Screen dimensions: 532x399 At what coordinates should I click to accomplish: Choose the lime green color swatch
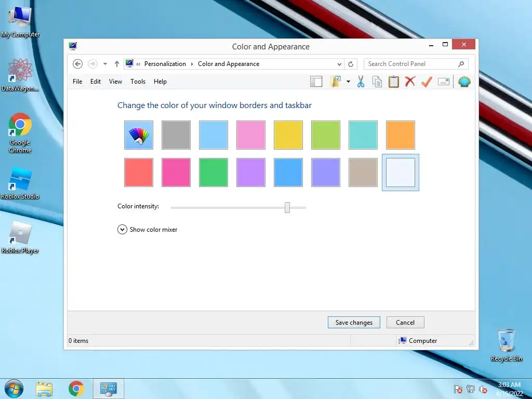326,135
